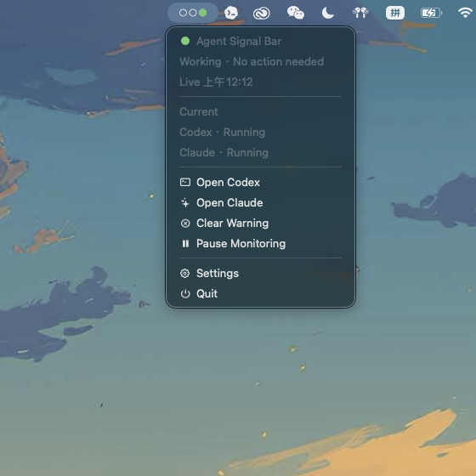Click the 'Codex · Running' status row
The image size is (476, 476).
pos(222,133)
